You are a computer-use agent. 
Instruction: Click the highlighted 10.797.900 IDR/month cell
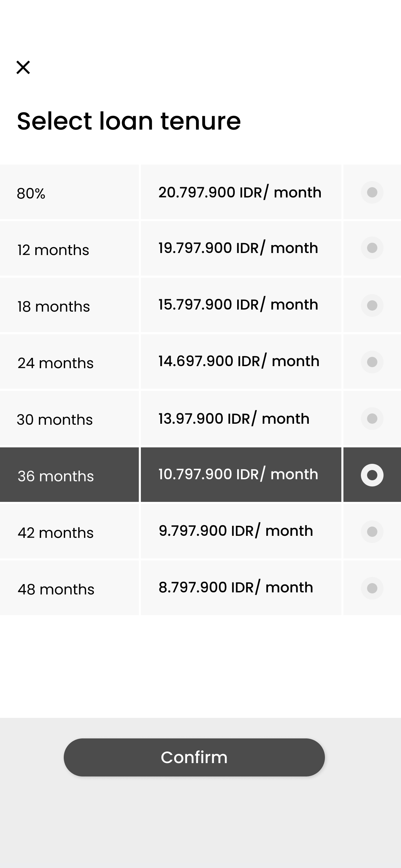(x=238, y=474)
